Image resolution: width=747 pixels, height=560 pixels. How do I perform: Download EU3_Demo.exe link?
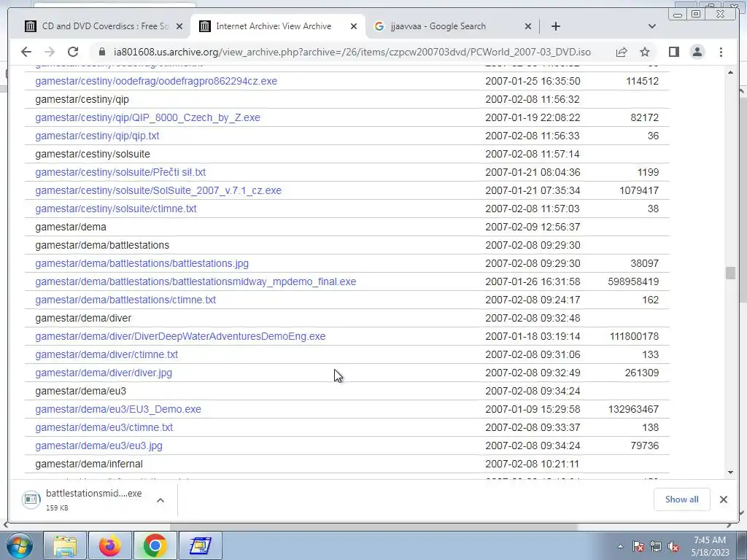(118, 409)
